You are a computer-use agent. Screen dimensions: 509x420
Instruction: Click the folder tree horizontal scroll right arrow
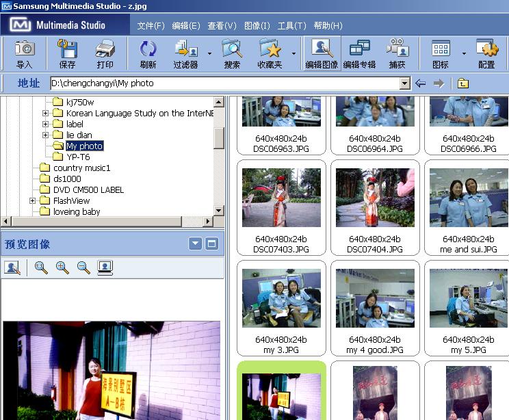[208, 222]
